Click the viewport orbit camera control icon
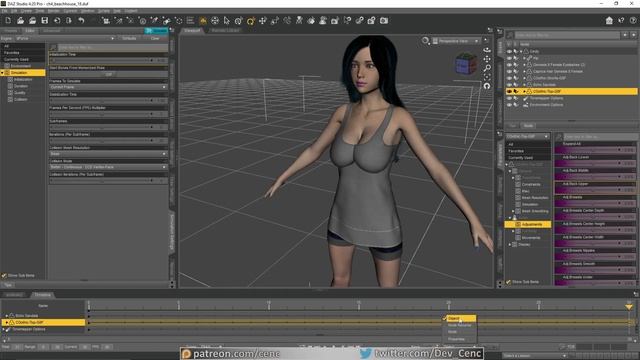This screenshot has width=640, height=360. 487,50
